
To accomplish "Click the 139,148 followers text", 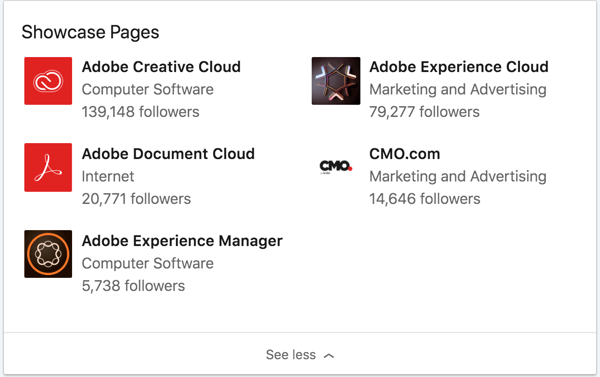I will [x=140, y=112].
